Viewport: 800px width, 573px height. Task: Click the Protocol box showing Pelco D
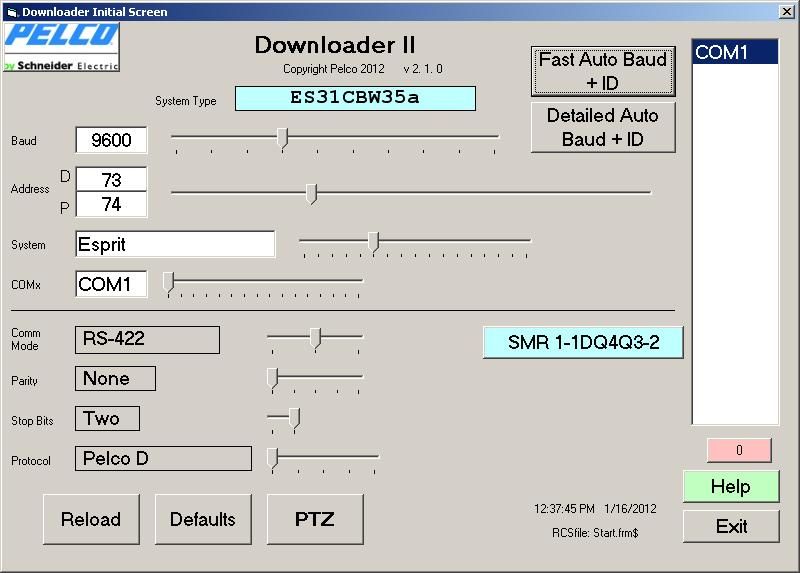point(163,458)
